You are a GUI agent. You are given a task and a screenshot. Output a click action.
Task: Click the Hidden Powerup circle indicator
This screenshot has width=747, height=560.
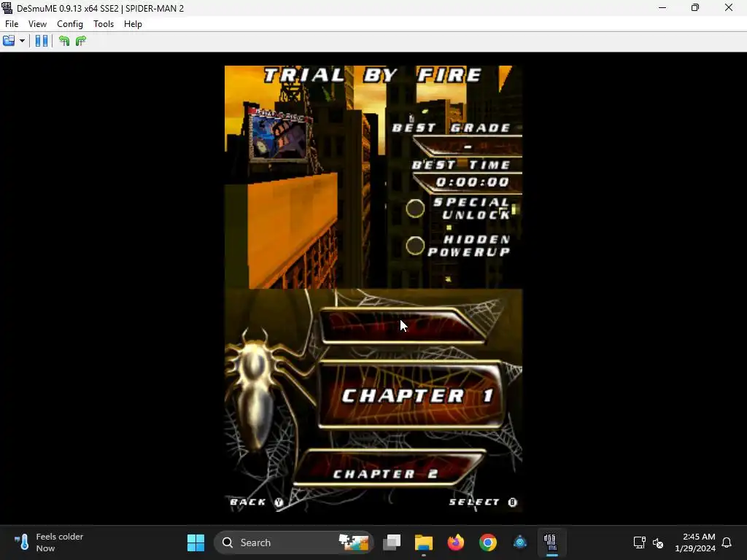coord(415,246)
